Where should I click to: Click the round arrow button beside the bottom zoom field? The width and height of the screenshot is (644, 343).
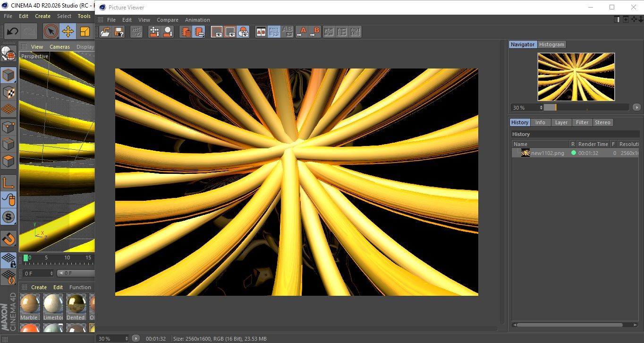point(136,338)
